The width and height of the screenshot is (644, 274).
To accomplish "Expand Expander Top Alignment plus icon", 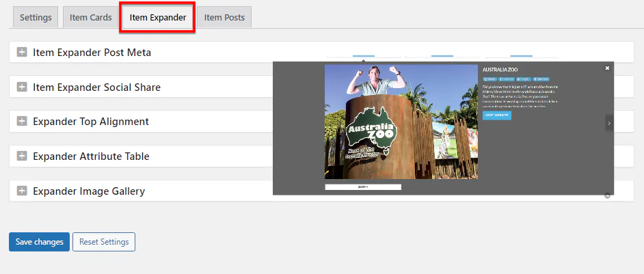I will click(x=22, y=122).
